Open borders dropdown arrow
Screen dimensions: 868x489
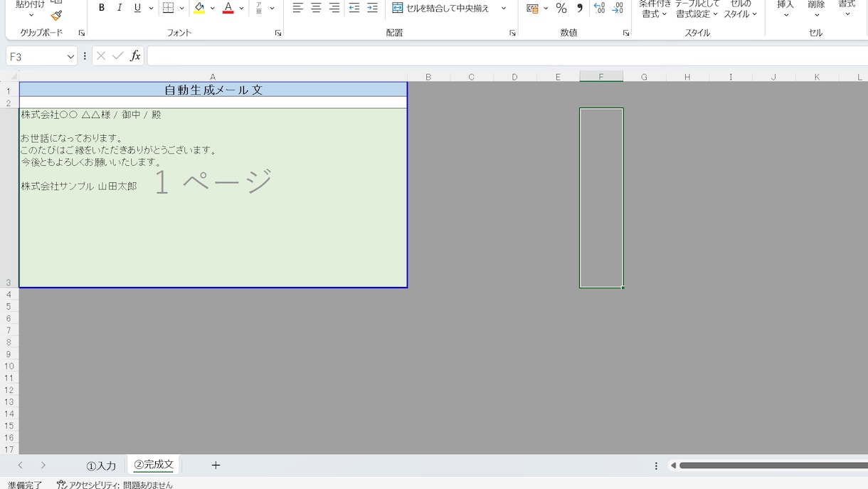pyautogui.click(x=181, y=9)
